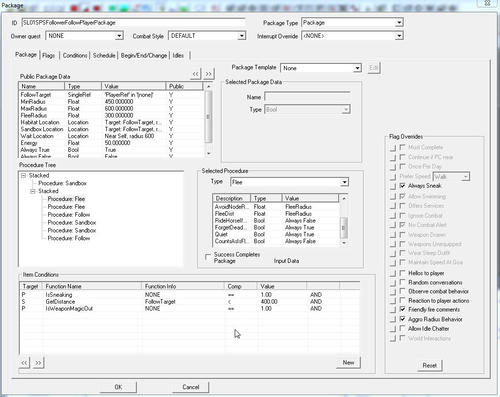Click the New button in Item Conditions
Image resolution: width=500 pixels, height=397 pixels.
coord(348,363)
